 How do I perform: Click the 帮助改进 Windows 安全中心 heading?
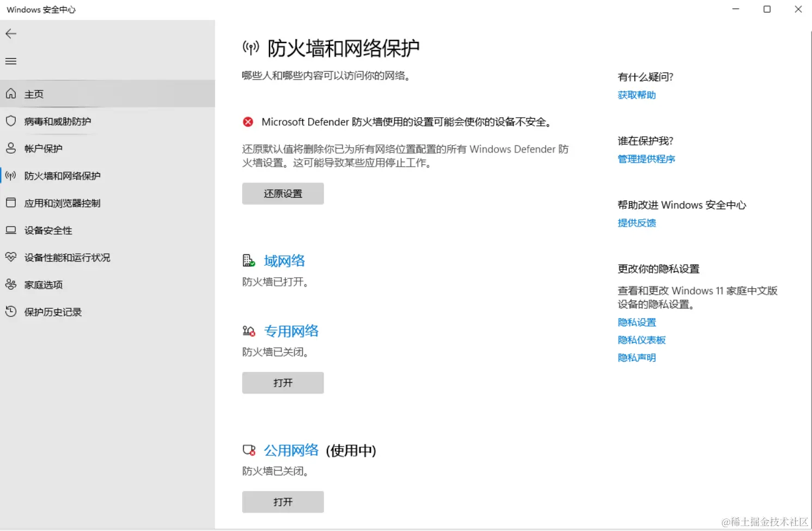tap(682, 205)
